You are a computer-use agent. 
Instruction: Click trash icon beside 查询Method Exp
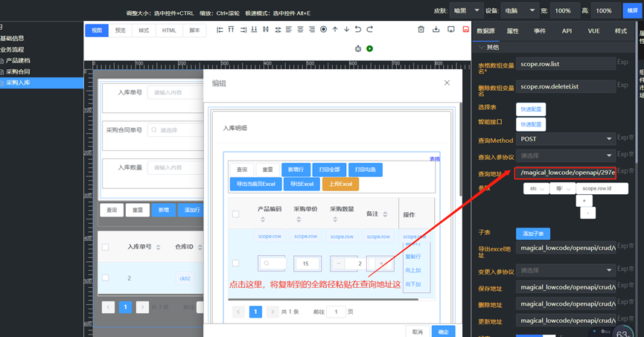point(631,138)
